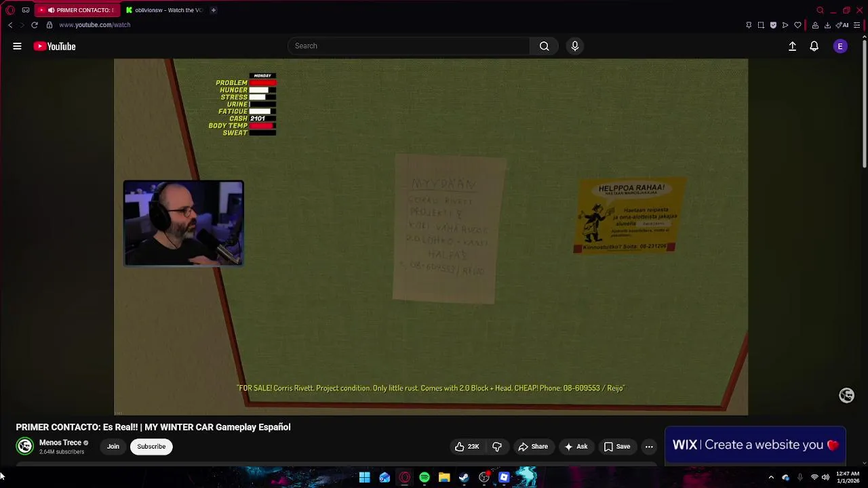Open the player send-arrow icon
The height and width of the screenshot is (488, 868).
785,25
